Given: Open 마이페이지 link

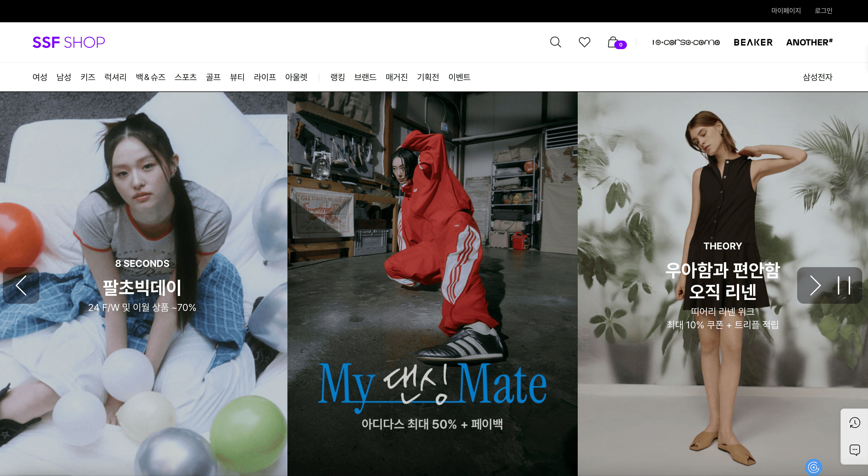Looking at the screenshot, I should (786, 11).
